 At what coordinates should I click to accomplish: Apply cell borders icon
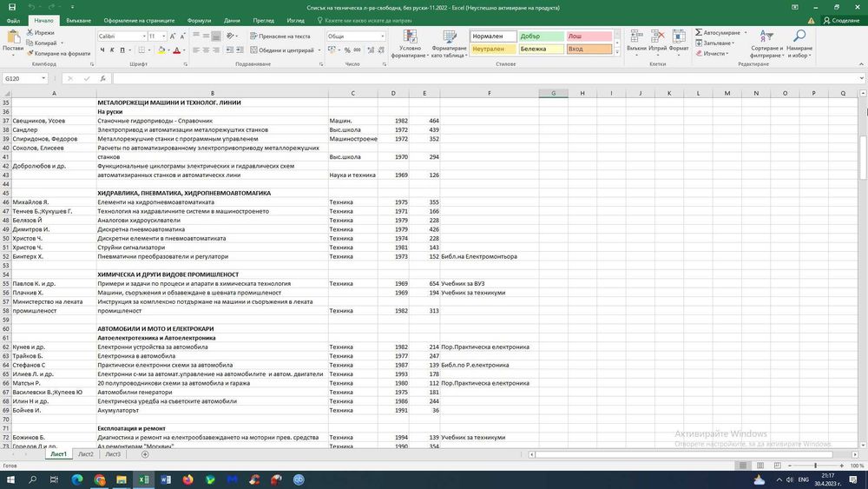[141, 50]
